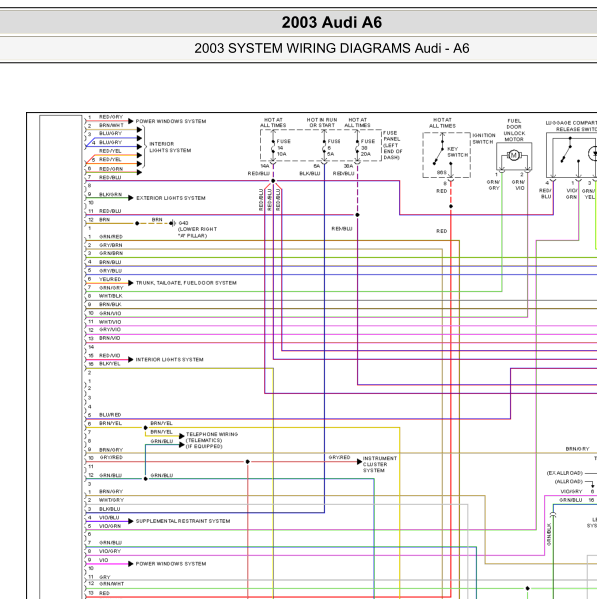The height and width of the screenshot is (599, 597).
Task: Click the "INSTRUMENT CLUSTER SYSTEM" label
Action: [380, 464]
